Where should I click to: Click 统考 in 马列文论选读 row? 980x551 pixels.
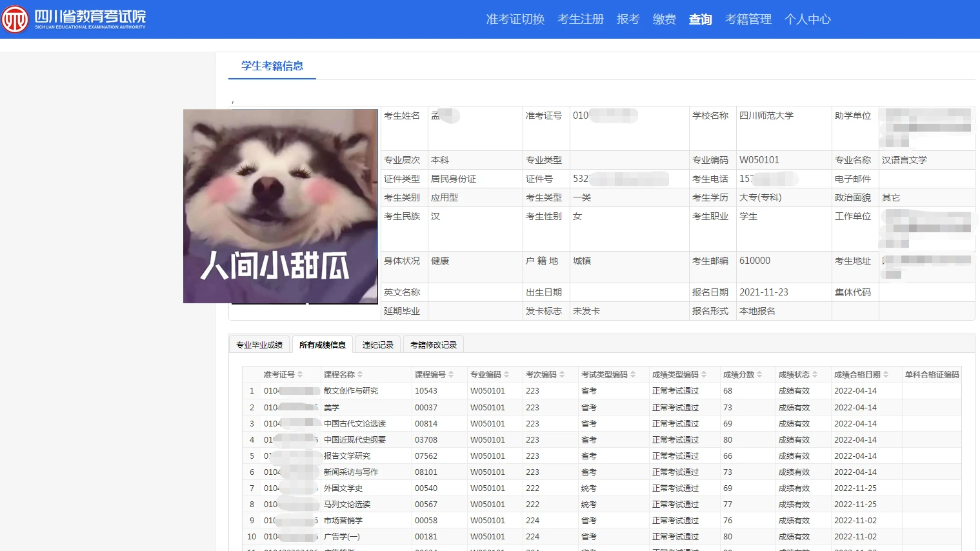pos(589,505)
